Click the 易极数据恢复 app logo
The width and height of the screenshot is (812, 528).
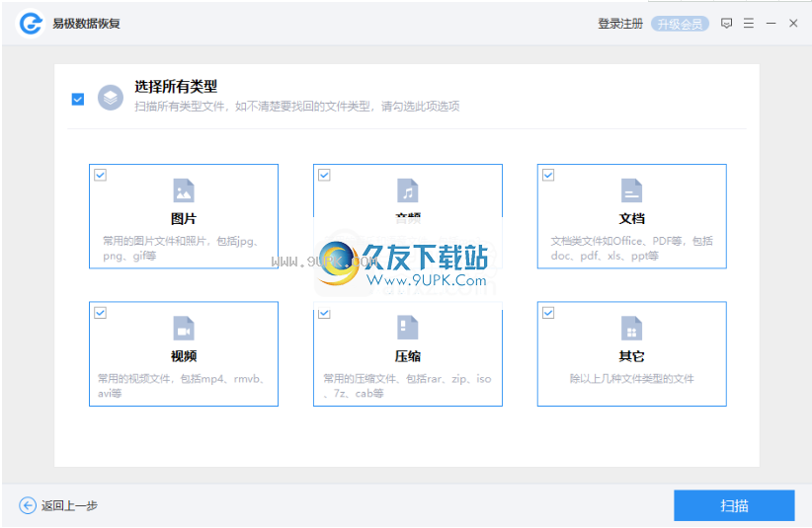click(x=30, y=24)
